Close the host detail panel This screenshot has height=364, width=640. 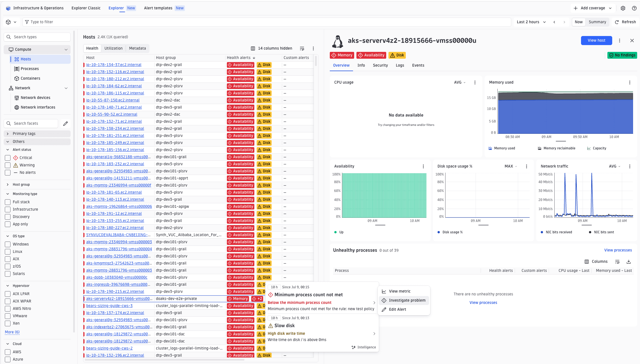pyautogui.click(x=632, y=41)
